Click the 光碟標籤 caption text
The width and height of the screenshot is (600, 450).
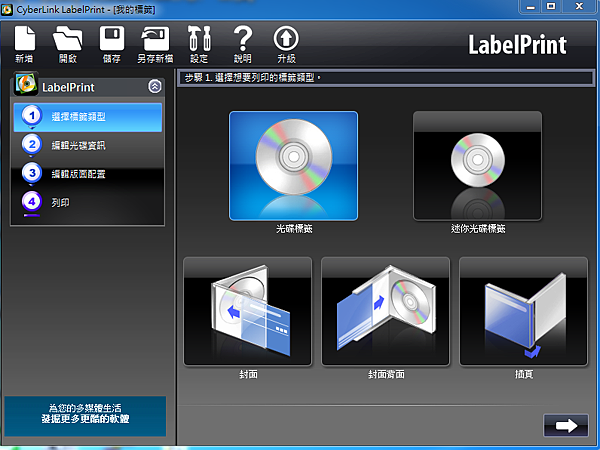[294, 229]
